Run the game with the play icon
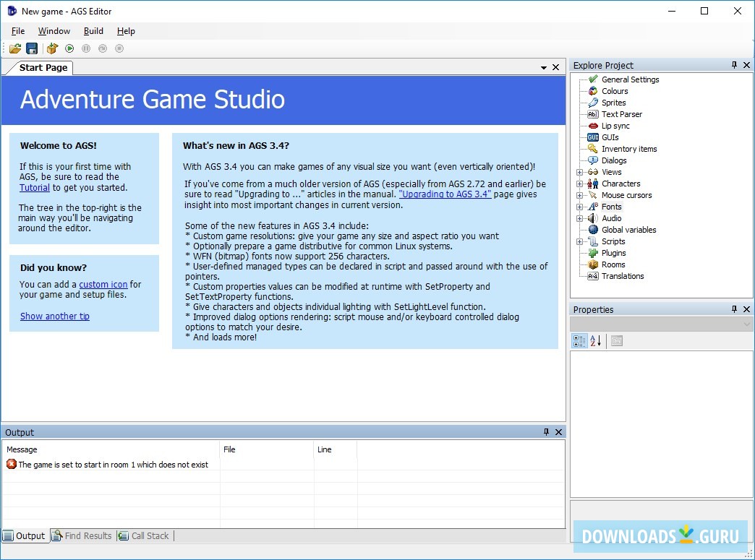Image resolution: width=755 pixels, height=560 pixels. pos(68,48)
